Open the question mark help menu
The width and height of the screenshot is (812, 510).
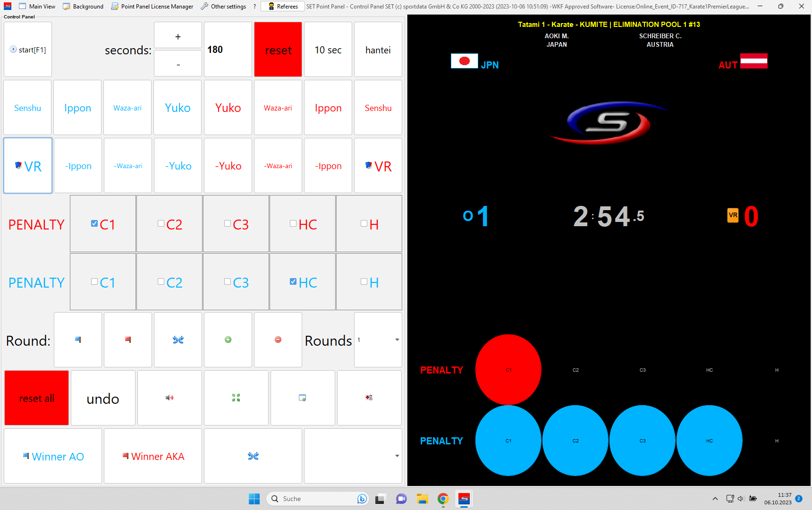(x=254, y=6)
